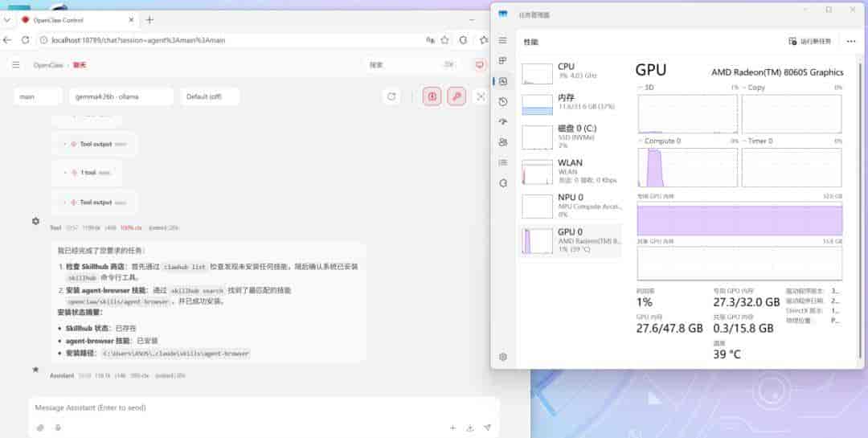Click the Compute 0 usage graph

pyautogui.click(x=687, y=167)
